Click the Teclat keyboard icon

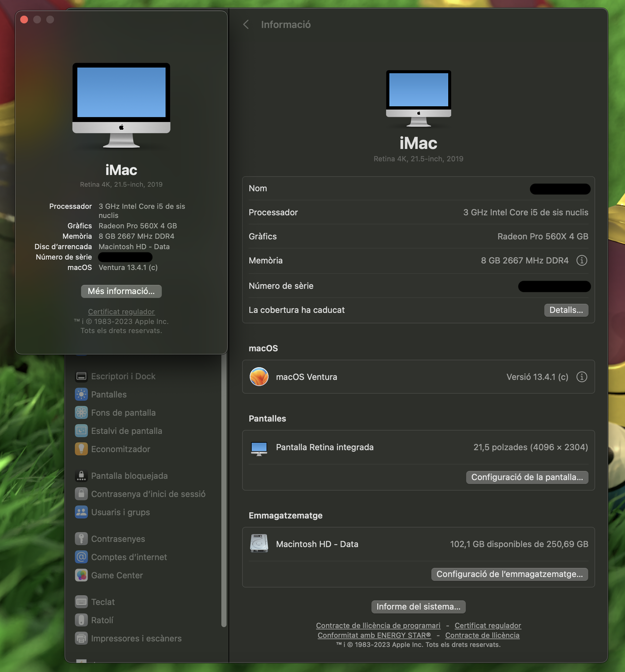click(81, 602)
